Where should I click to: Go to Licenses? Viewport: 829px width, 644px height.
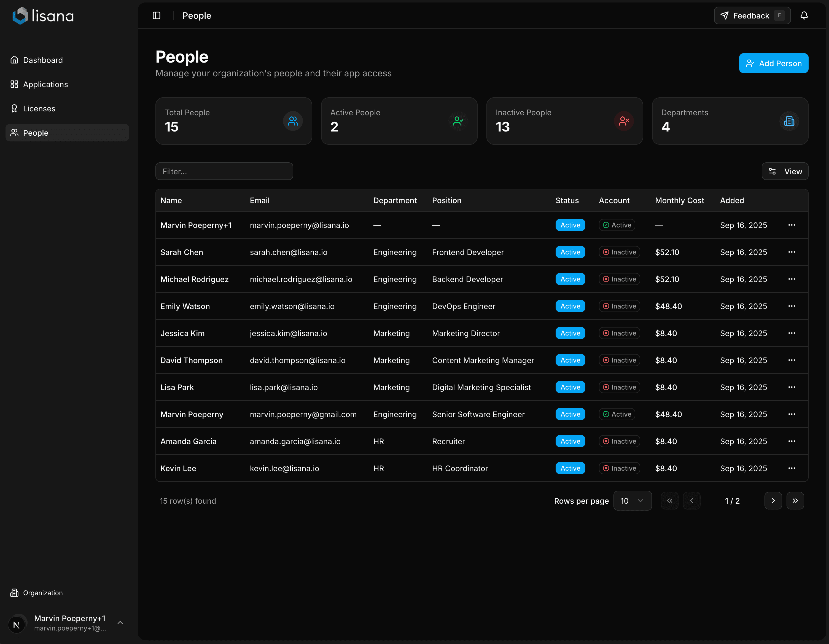tap(67, 109)
